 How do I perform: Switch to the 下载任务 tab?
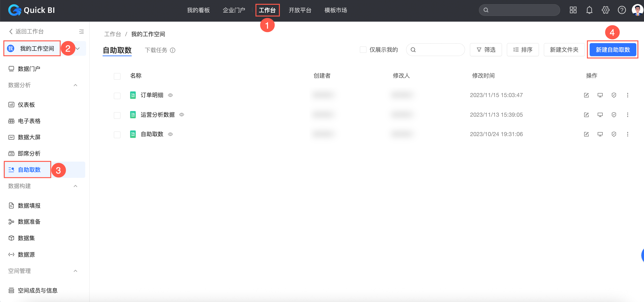point(156,50)
